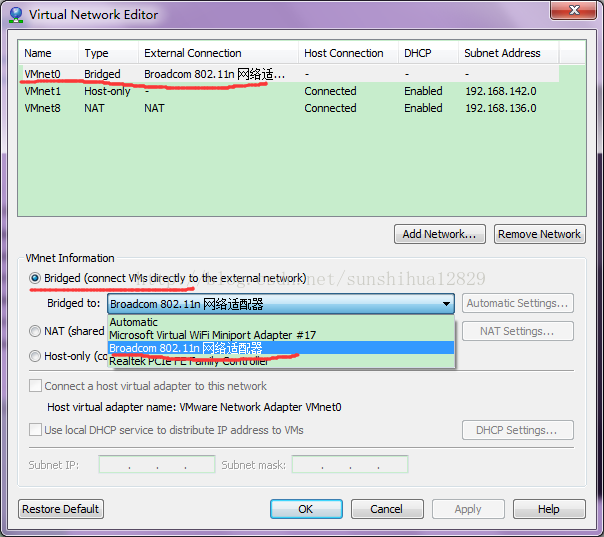Sort by the Name column header

pyautogui.click(x=49, y=53)
